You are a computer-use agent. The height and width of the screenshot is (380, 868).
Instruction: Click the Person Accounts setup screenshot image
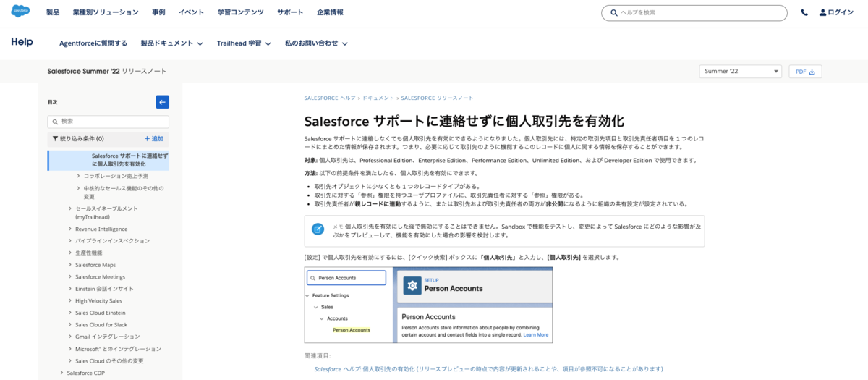tap(428, 305)
